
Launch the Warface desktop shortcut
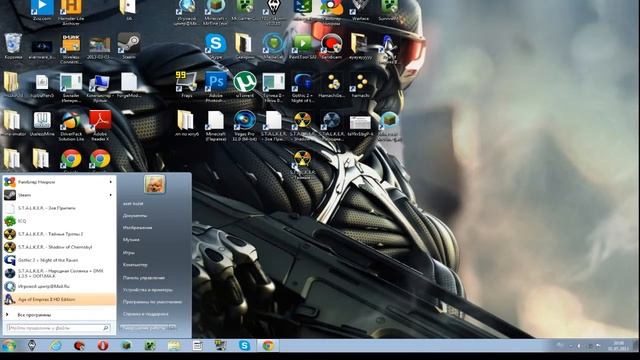point(360,10)
